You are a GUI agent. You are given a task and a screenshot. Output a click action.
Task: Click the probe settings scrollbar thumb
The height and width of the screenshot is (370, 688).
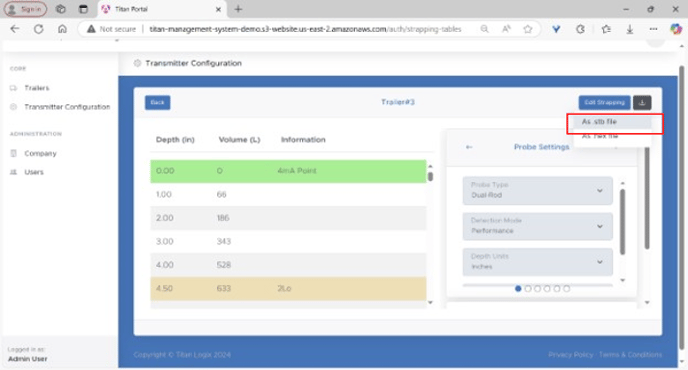622,222
